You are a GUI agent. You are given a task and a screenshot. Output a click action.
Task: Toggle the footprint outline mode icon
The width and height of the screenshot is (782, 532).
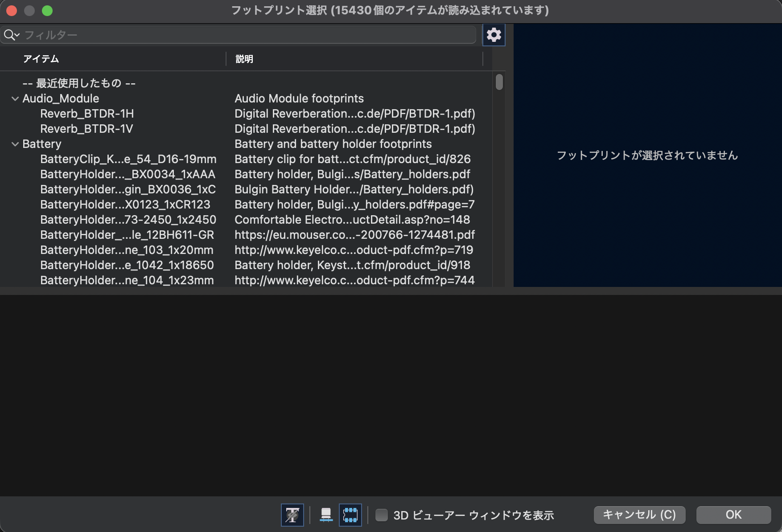click(x=350, y=515)
